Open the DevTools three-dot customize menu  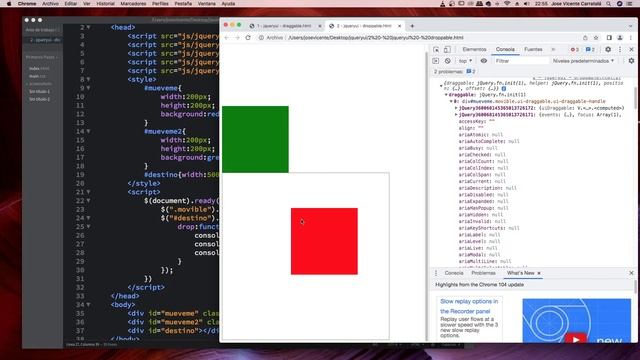pos(620,49)
